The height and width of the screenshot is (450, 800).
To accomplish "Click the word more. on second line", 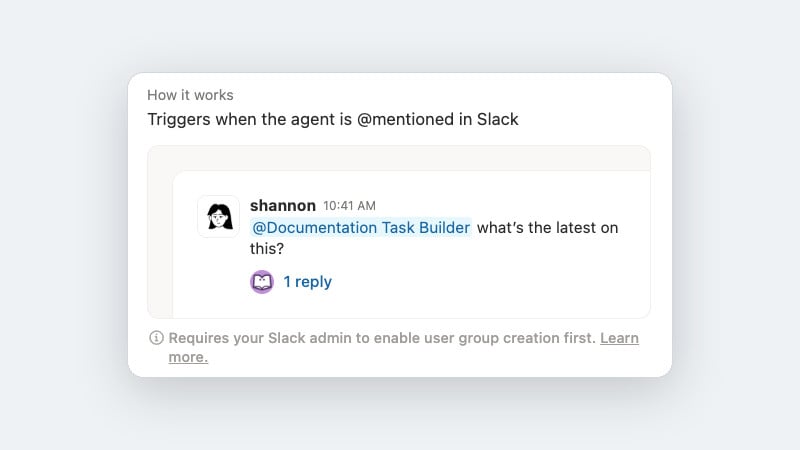I will point(188,357).
